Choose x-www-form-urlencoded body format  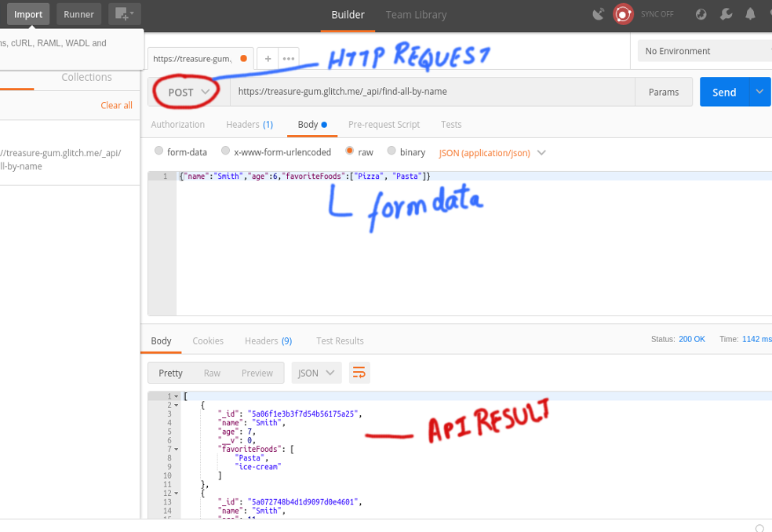pos(225,151)
